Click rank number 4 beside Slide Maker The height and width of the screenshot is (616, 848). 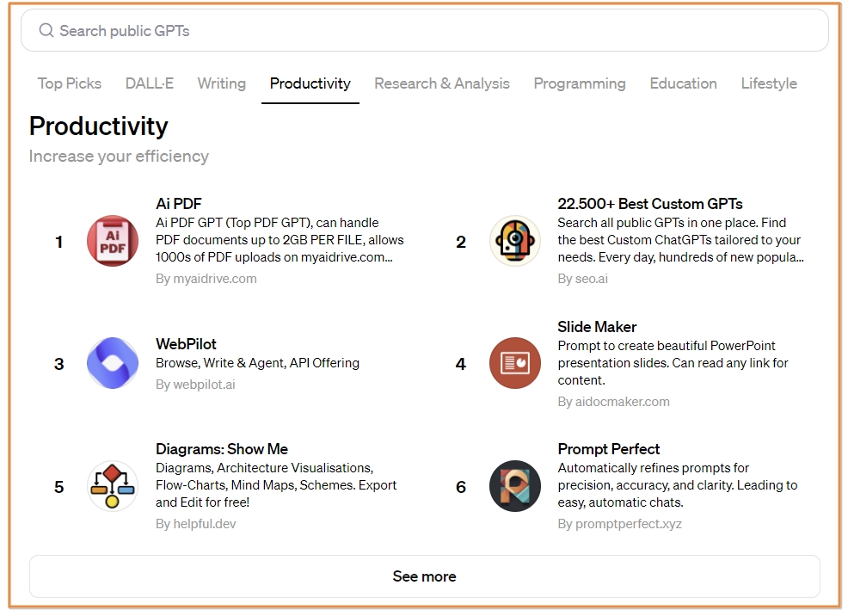pos(461,364)
